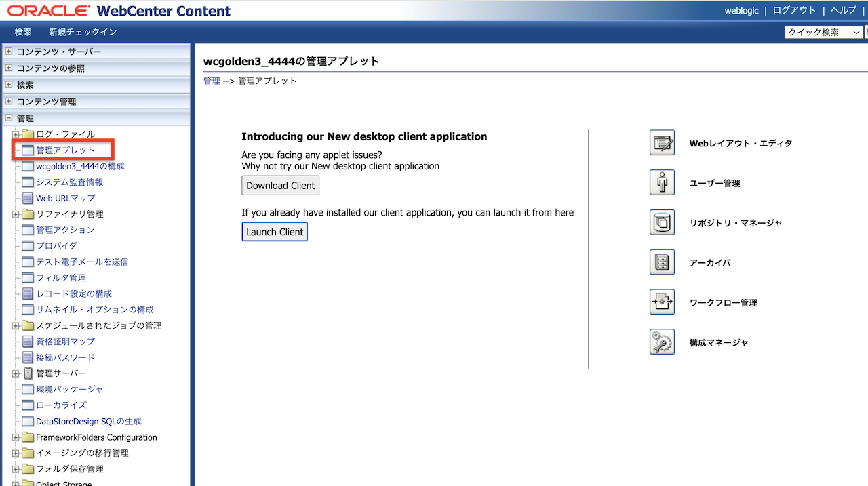
Task: Open the 構成マネージャ applet icon
Action: coord(662,342)
